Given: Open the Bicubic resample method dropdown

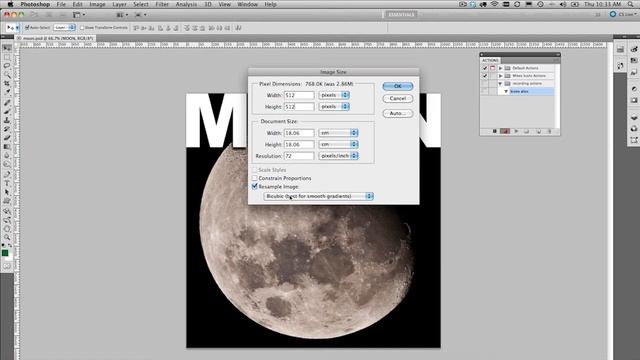Looking at the screenshot, I should (x=318, y=196).
